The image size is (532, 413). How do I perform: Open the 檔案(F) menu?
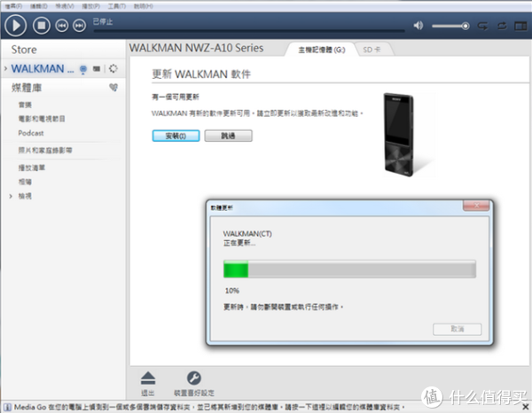[x=13, y=6]
